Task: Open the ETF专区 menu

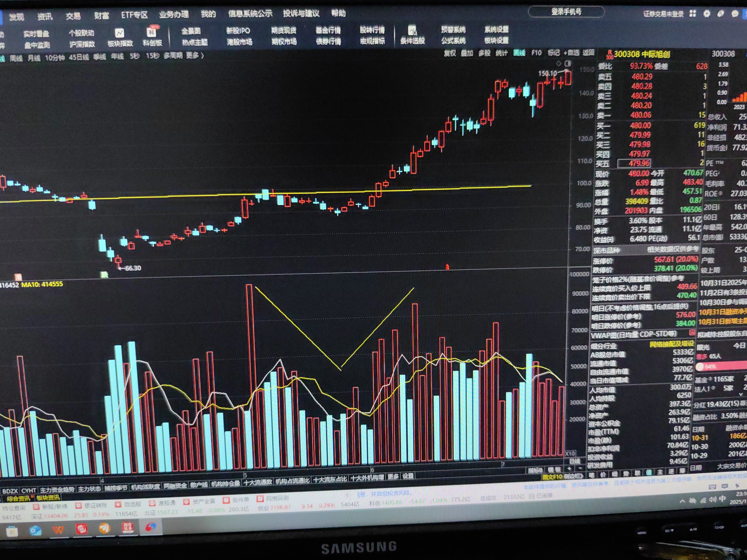Action: [134, 15]
